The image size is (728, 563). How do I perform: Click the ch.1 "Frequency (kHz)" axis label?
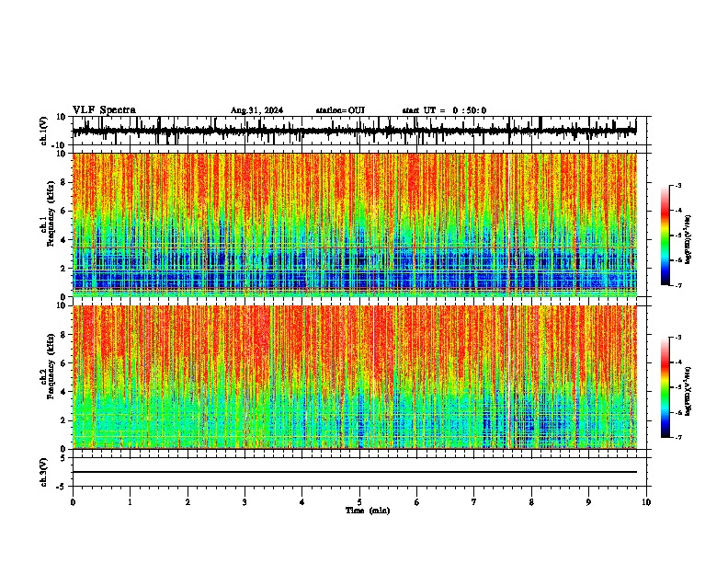coord(51,213)
